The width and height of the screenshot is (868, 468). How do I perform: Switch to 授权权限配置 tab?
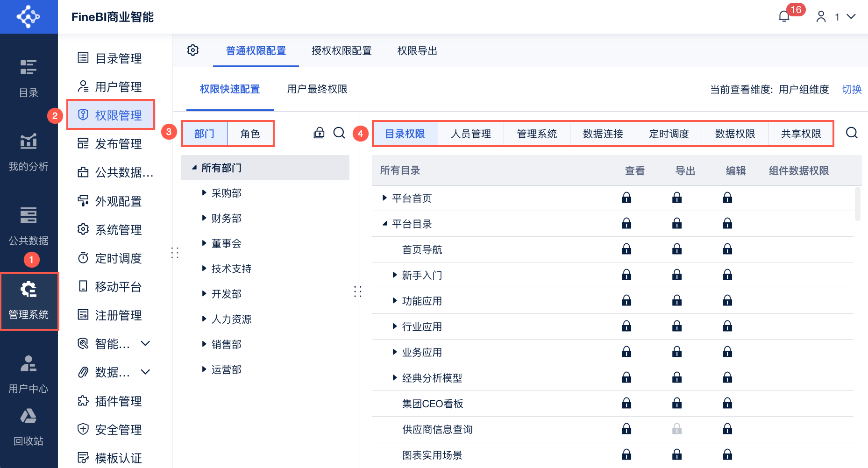click(x=342, y=51)
